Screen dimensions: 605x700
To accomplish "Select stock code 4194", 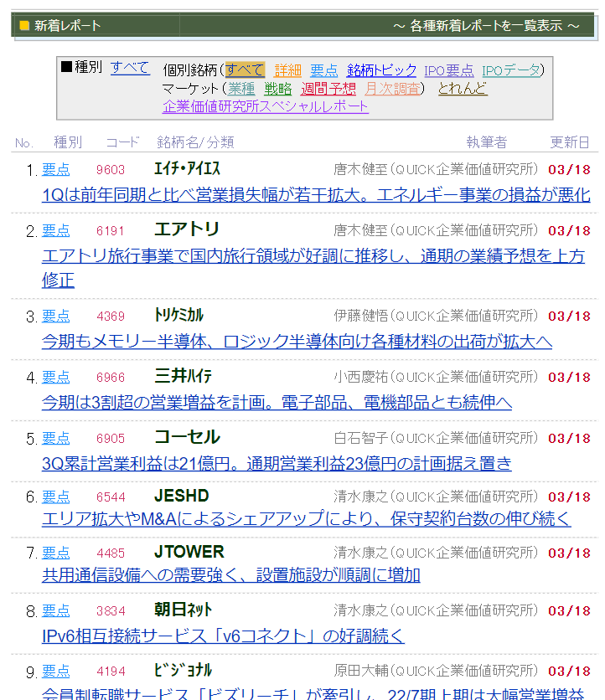I will tap(111, 672).
